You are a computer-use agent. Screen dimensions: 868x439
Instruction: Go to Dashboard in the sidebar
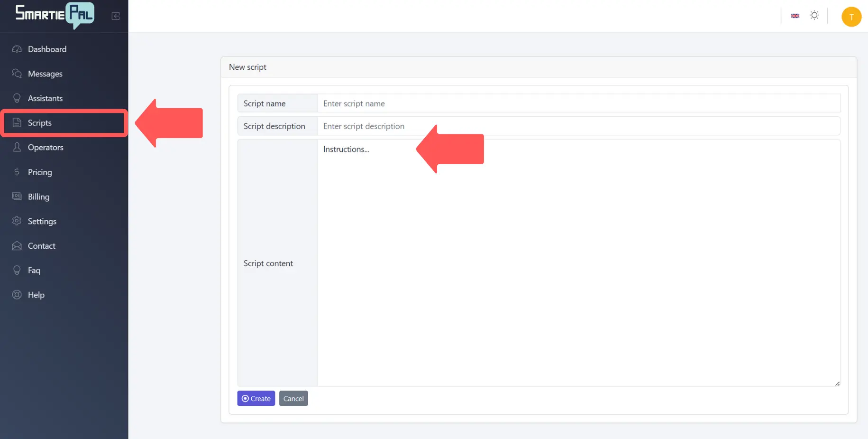click(x=47, y=49)
